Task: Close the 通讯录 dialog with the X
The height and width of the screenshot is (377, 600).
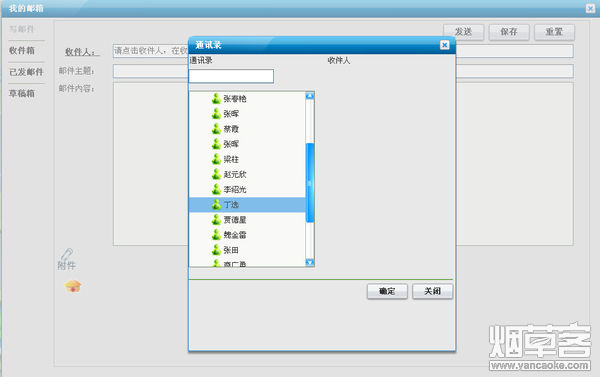Action: [445, 45]
